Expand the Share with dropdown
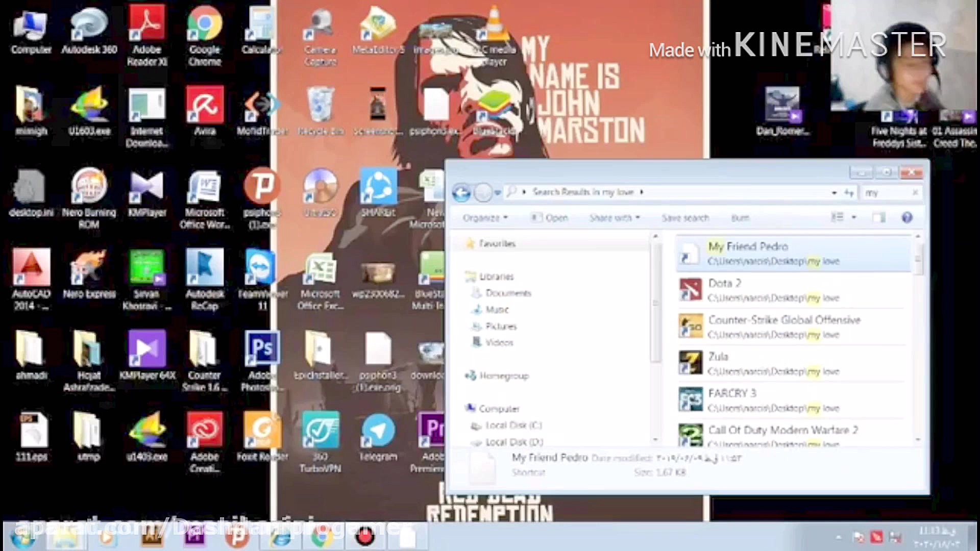 click(614, 218)
